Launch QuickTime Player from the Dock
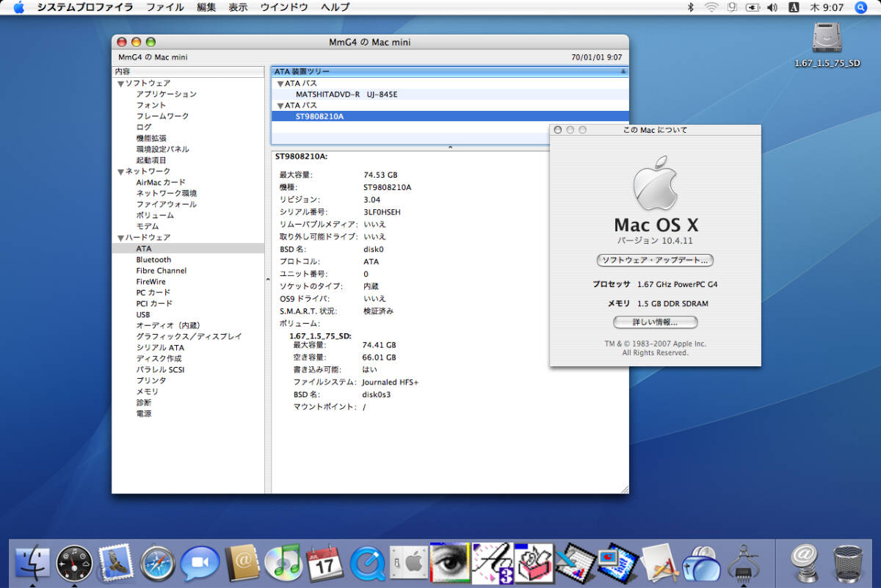This screenshot has width=881, height=588. coord(366,564)
